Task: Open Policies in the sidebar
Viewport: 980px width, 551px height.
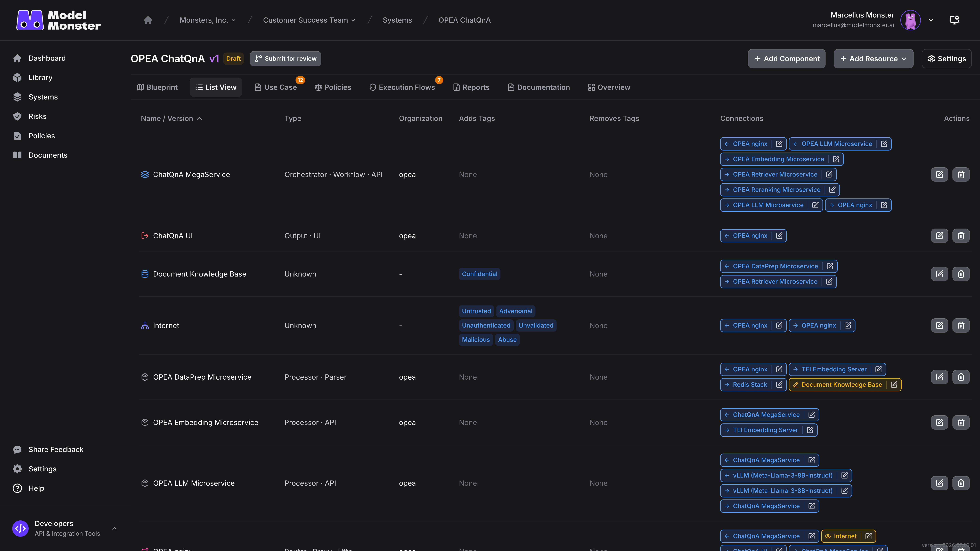Action: click(42, 136)
